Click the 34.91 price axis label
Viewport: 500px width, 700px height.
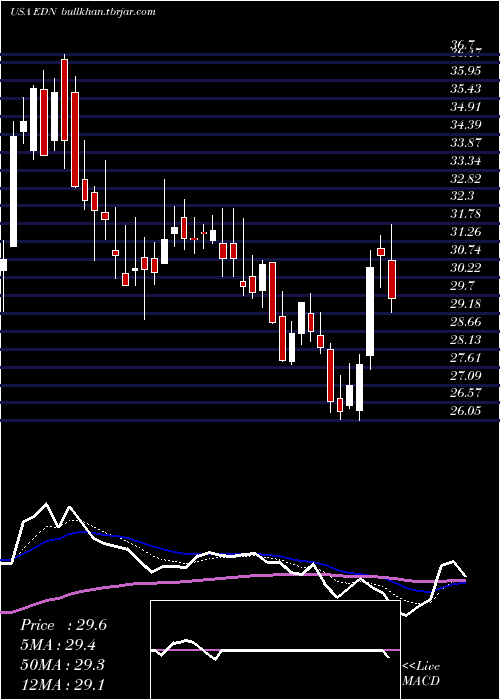(x=466, y=107)
